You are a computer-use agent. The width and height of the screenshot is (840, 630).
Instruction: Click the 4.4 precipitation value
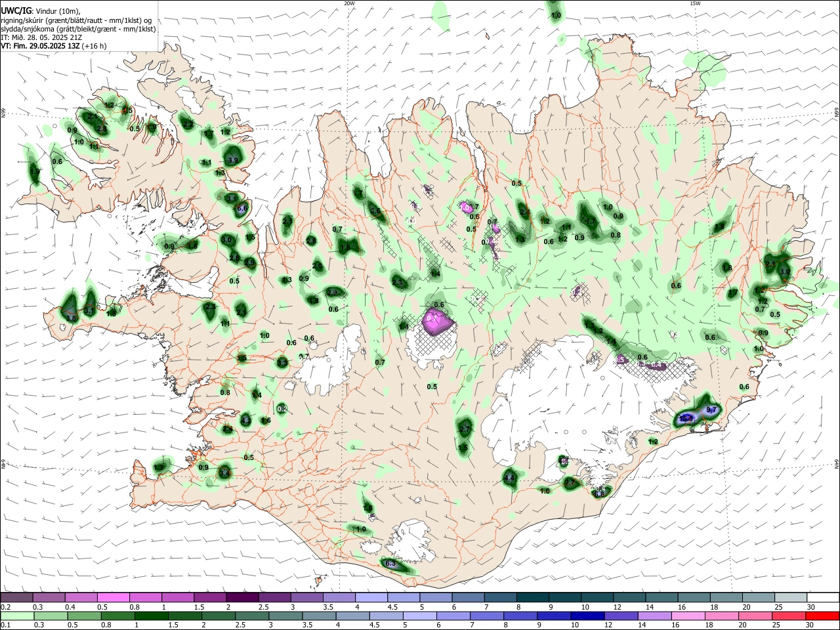coord(510,478)
